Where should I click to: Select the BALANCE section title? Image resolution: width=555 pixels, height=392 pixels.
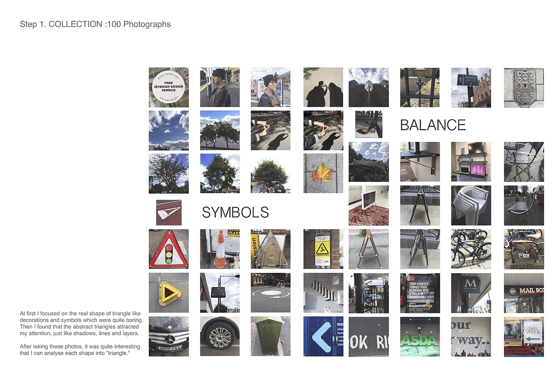click(x=433, y=125)
